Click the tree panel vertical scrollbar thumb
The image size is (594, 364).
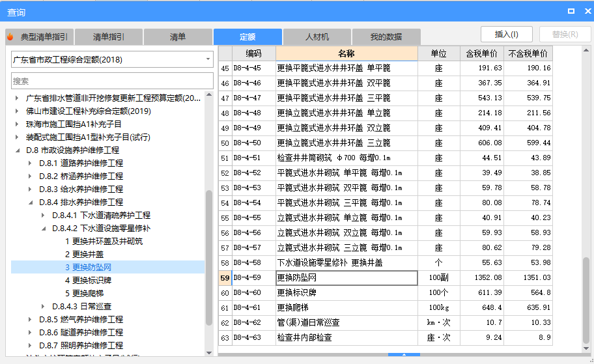click(208, 258)
